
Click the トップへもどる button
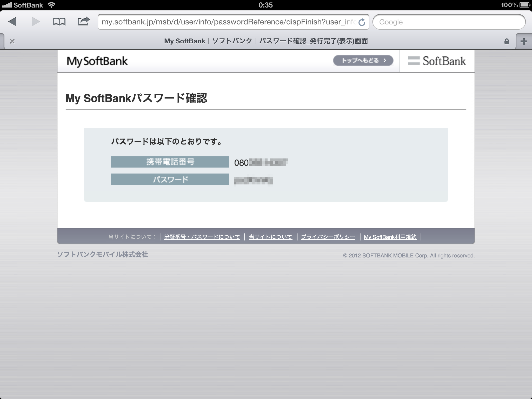(x=363, y=61)
